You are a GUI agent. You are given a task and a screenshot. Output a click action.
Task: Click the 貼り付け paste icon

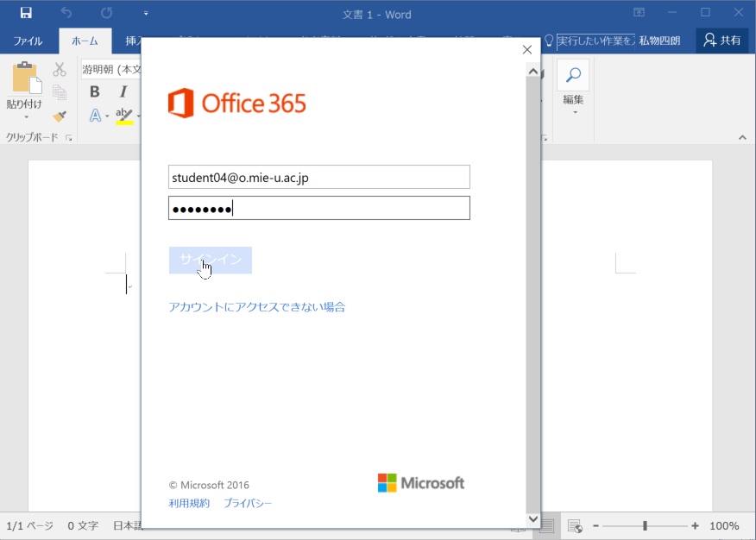[x=26, y=78]
